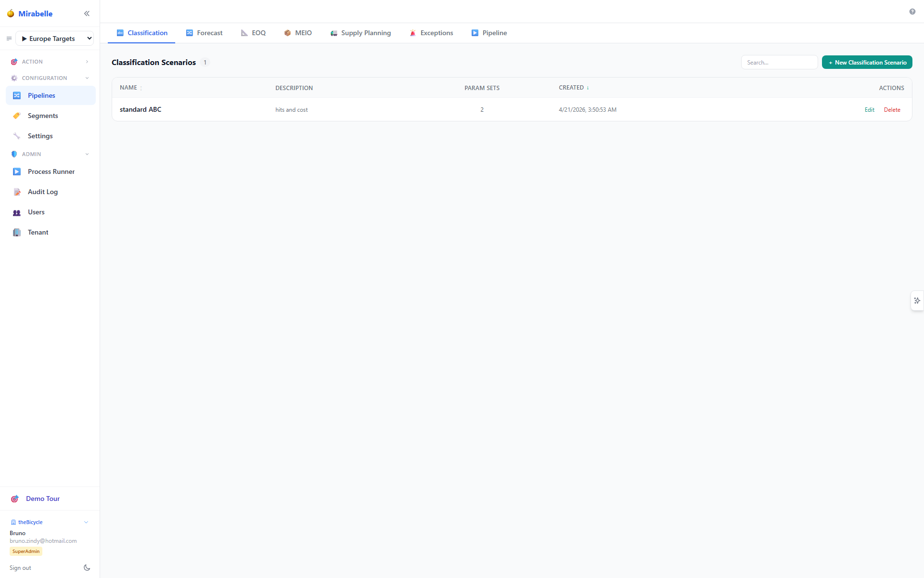Collapse the sidebar with double-chevron icon
Image resolution: width=924 pixels, height=578 pixels.
[x=87, y=13]
